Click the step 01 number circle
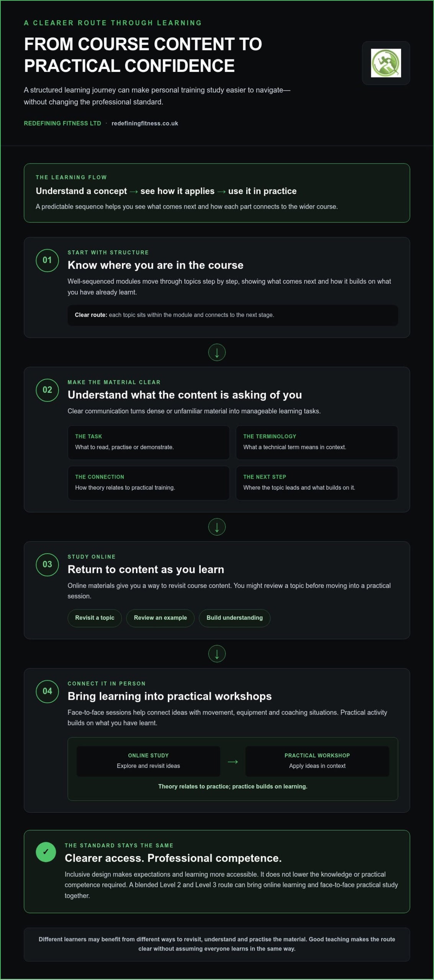The height and width of the screenshot is (980, 434). click(47, 260)
